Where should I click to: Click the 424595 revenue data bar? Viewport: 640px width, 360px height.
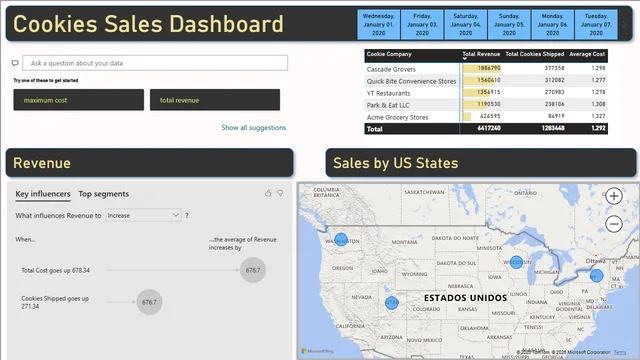[467, 116]
